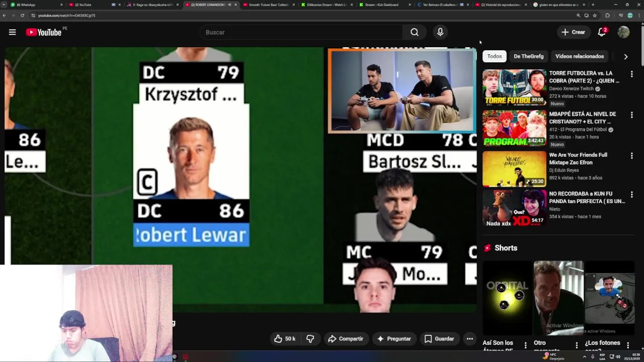The width and height of the screenshot is (644, 362).
Task: Show next filter chips with arrow
Action: pyautogui.click(x=625, y=56)
